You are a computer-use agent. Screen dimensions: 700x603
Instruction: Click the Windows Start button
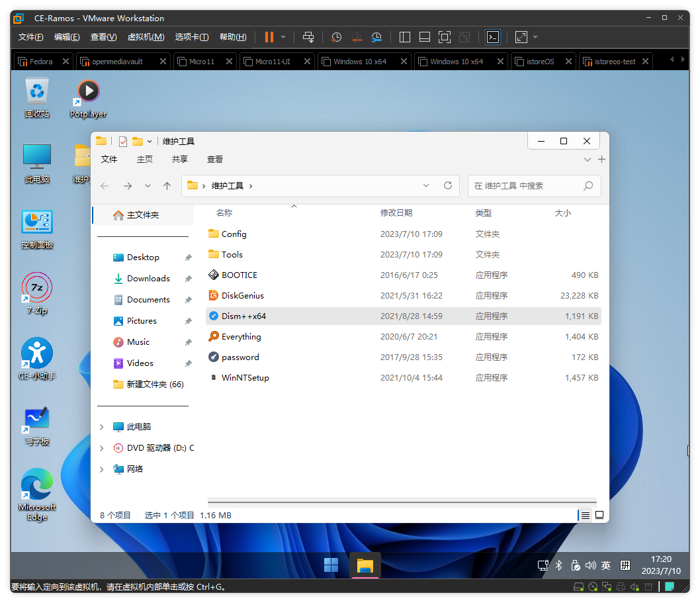coord(331,565)
